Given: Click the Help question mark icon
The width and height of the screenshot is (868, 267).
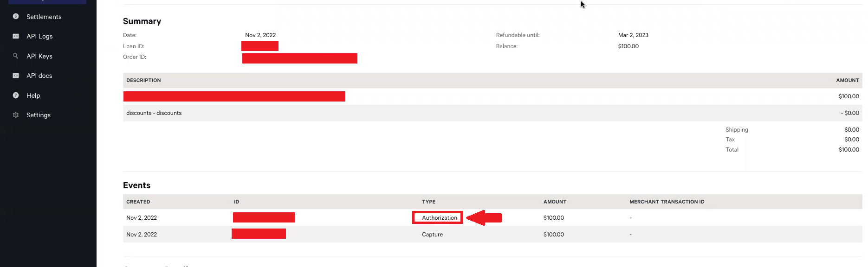Looking at the screenshot, I should coord(16,95).
